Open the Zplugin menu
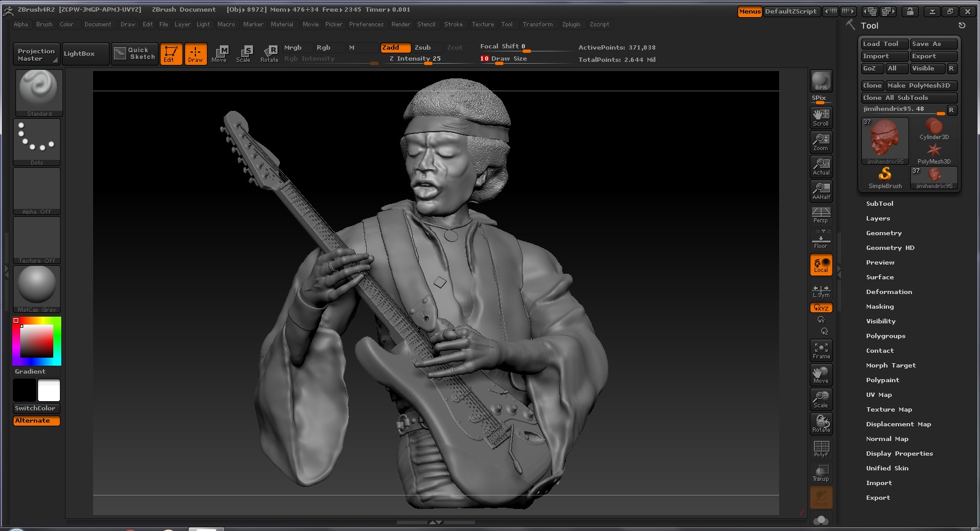Image resolution: width=980 pixels, height=531 pixels. coord(571,24)
